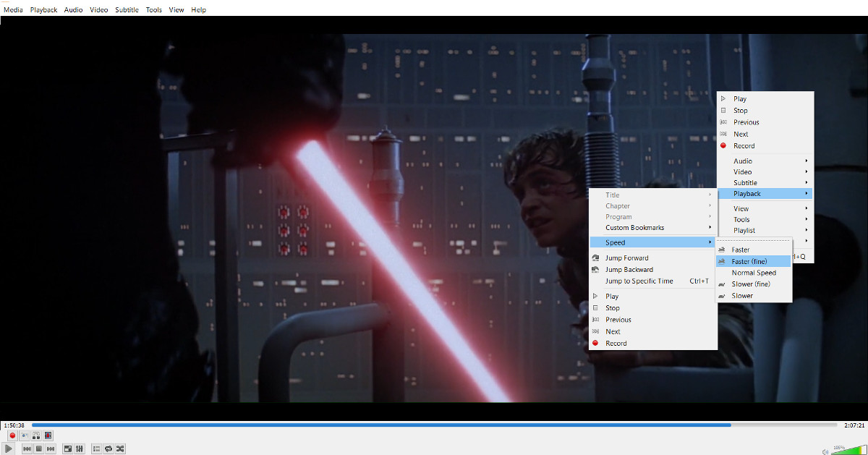Select Play in the Playback submenu
The image size is (868, 455).
[x=653, y=297]
